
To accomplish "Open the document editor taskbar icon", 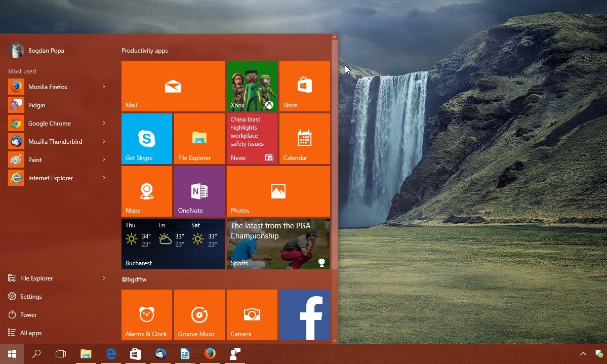I will (185, 354).
